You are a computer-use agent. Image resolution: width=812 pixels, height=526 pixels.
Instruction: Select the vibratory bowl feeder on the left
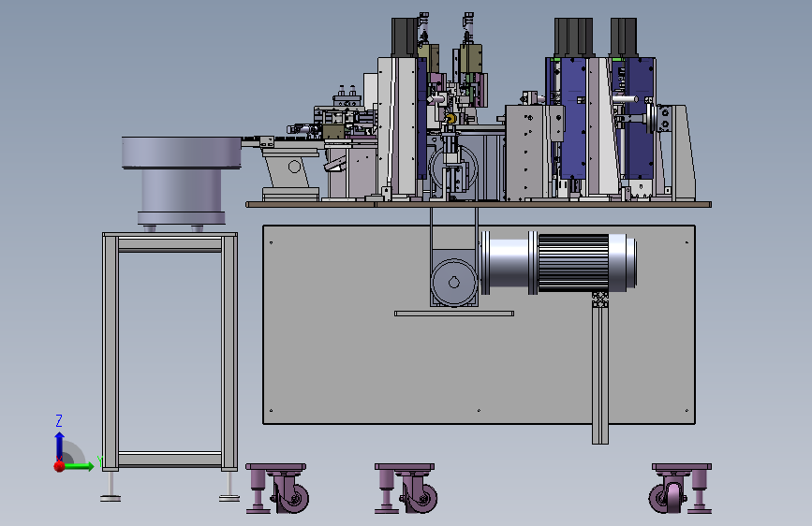pos(182,180)
